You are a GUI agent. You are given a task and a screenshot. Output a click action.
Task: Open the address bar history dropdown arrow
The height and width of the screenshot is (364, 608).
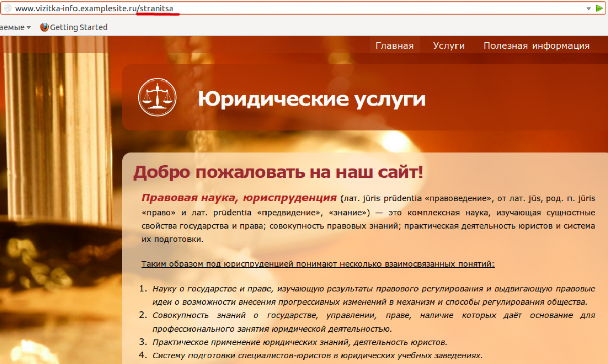[x=588, y=9]
